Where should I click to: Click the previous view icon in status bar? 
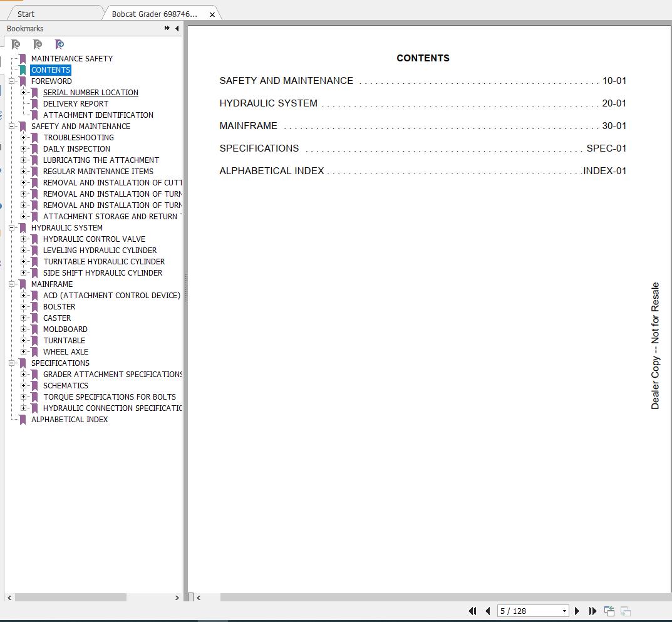609,611
